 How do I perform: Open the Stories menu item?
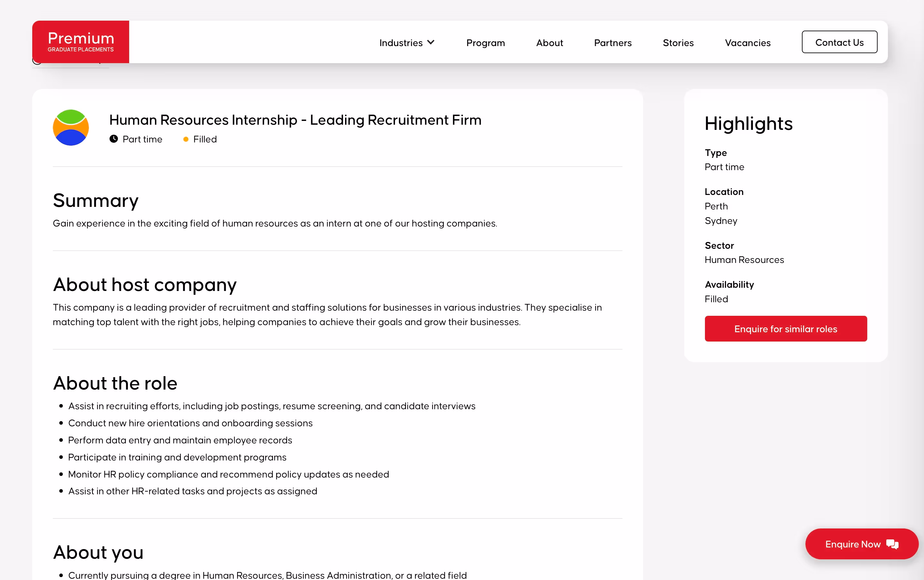click(678, 43)
